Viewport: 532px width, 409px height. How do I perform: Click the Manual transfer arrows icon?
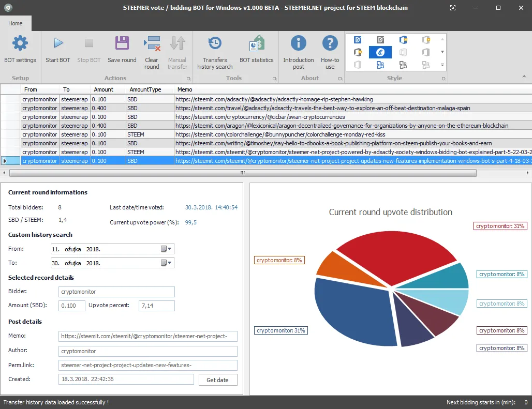178,43
